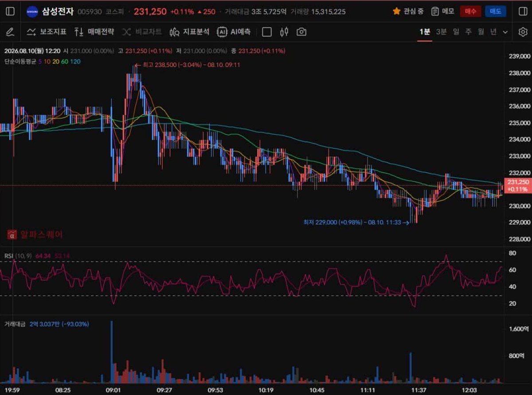This screenshot has height=395, width=532.
Task: Toggle the 관심 중 star favorite
Action: click(x=396, y=12)
